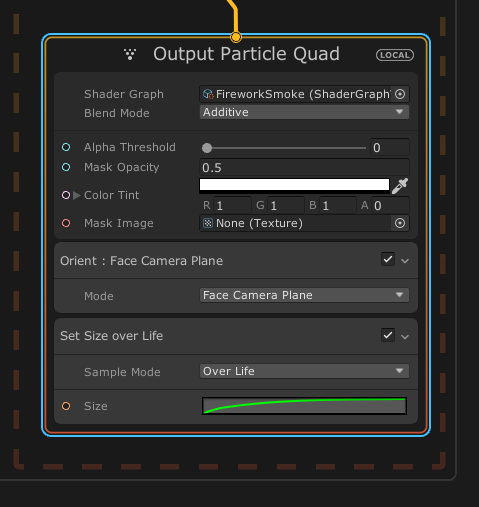The width and height of the screenshot is (479, 507).
Task: Open the Mode Face Camera Plane dropdown
Action: 304,295
